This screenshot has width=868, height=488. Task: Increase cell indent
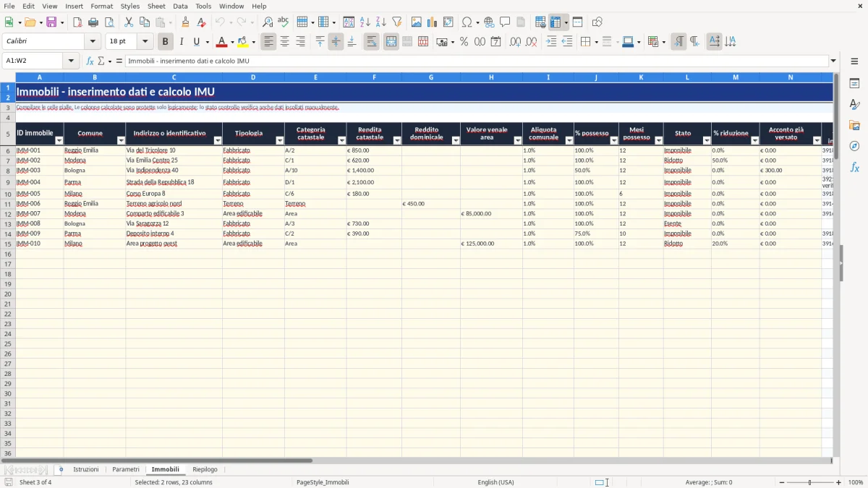(551, 42)
